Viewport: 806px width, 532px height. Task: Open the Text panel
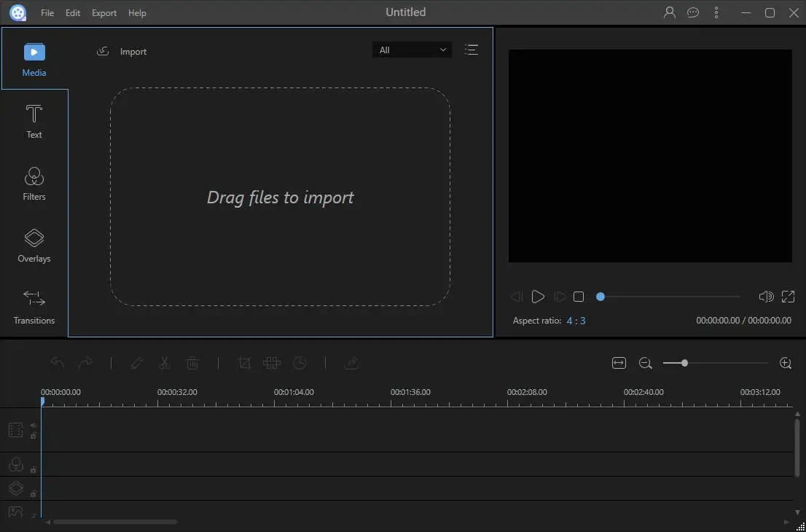(x=34, y=121)
